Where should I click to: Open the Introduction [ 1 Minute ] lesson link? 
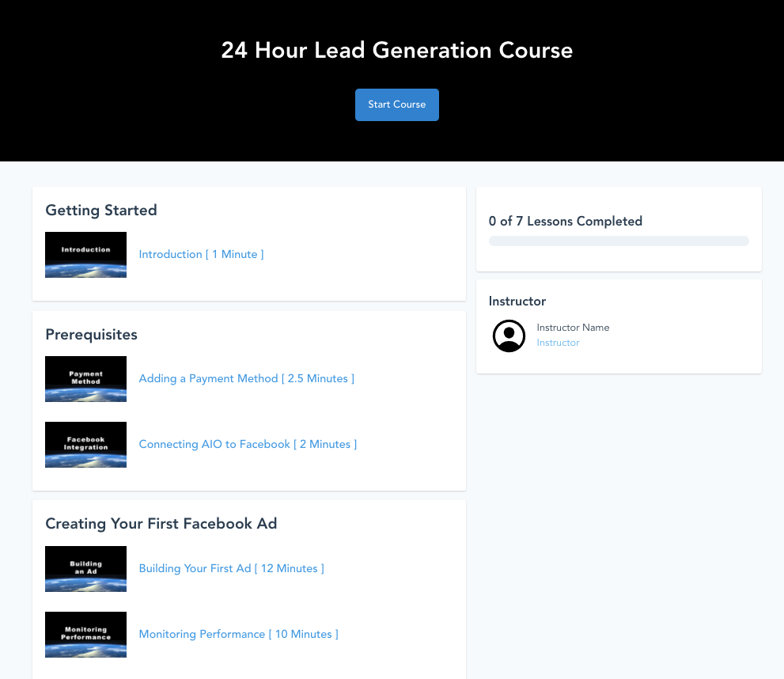(201, 254)
